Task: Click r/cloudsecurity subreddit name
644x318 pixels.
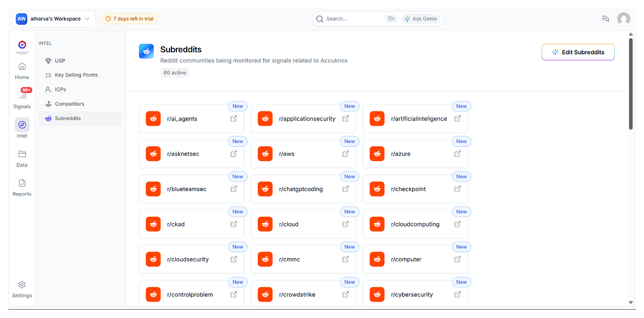Action: [x=188, y=259]
